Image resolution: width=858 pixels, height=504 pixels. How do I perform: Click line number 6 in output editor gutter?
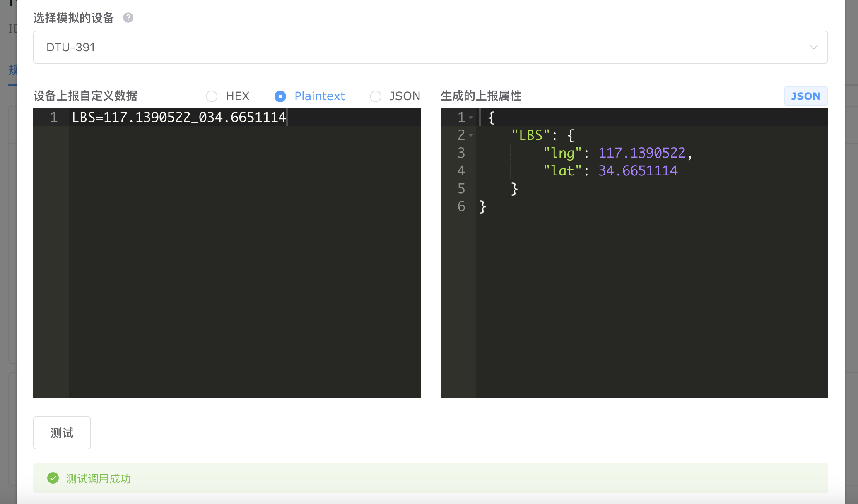[x=461, y=206]
